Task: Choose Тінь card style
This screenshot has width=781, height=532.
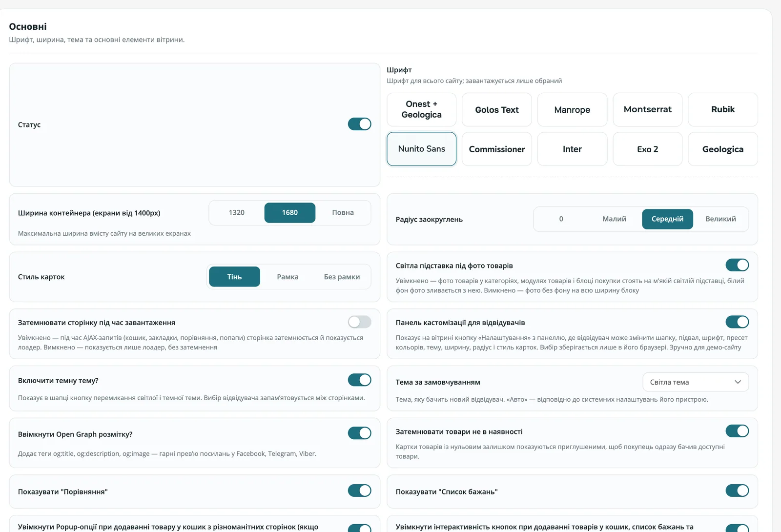Action: point(235,277)
